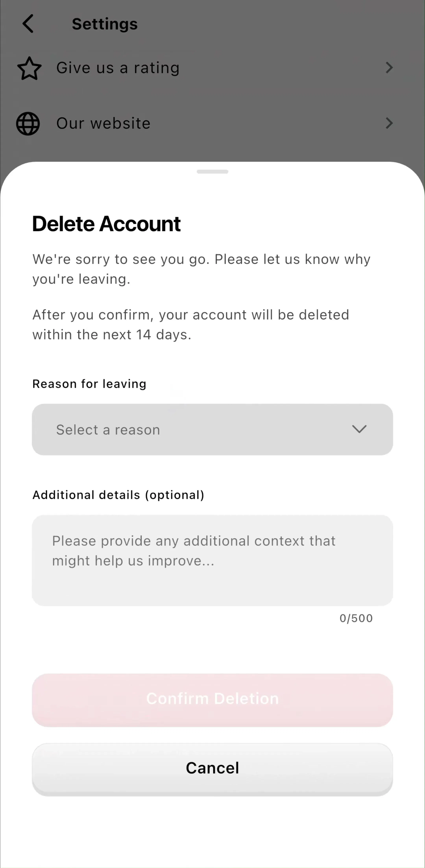The width and height of the screenshot is (425, 868).
Task: Select the Our website row
Action: (x=212, y=123)
